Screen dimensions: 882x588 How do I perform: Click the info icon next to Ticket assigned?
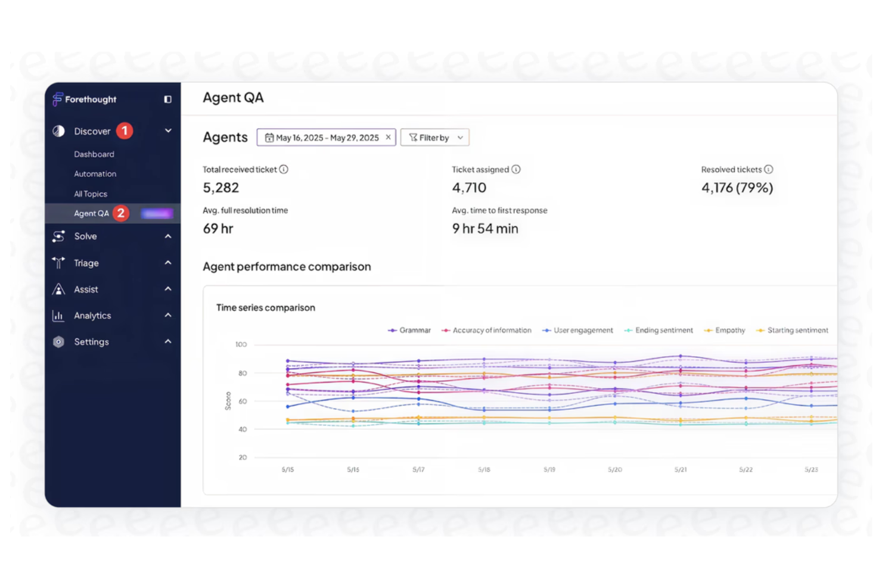pos(516,169)
